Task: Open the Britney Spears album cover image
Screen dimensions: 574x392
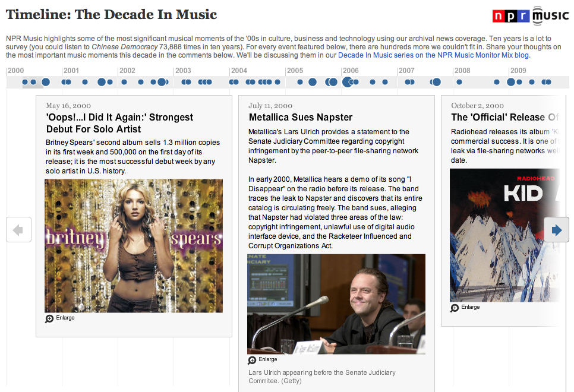Action: (x=134, y=246)
